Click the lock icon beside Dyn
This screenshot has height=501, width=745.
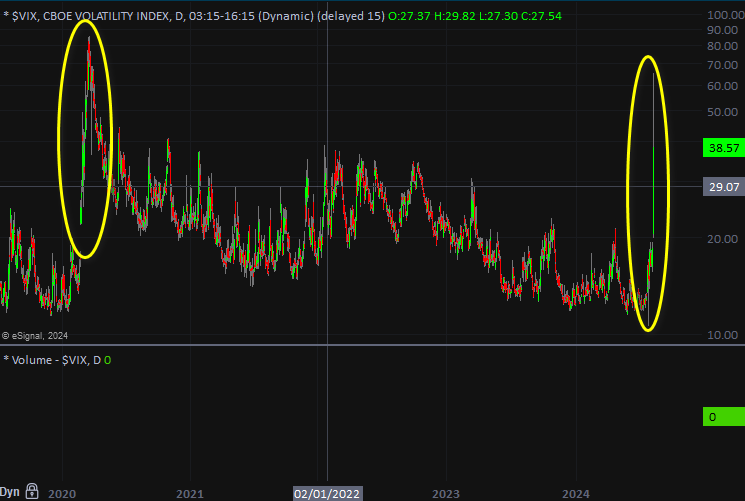[32, 491]
